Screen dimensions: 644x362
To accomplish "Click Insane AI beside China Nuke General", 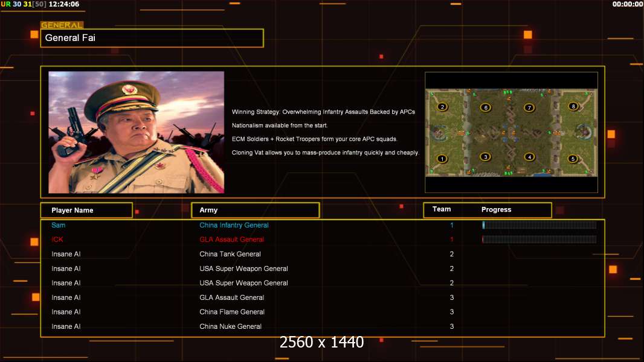I will click(x=66, y=326).
